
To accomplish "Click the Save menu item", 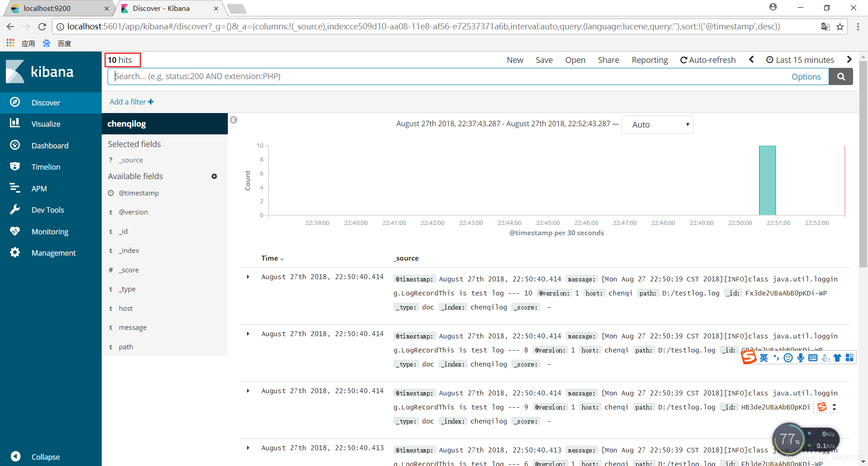I will (x=544, y=60).
